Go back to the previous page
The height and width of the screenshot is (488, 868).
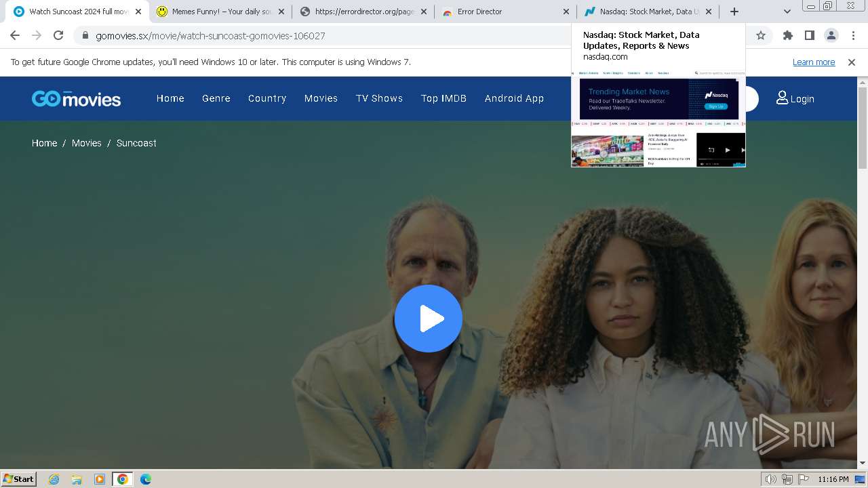pos(15,35)
